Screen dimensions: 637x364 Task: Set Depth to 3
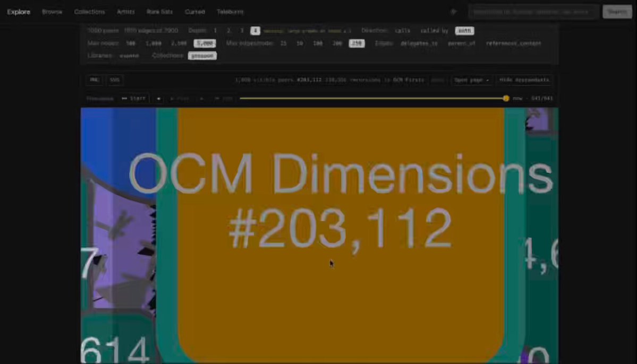pyautogui.click(x=242, y=31)
